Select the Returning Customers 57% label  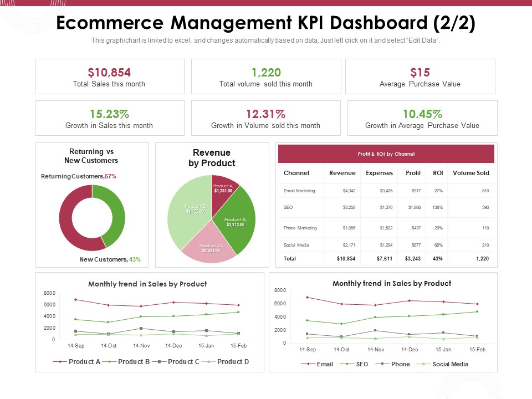click(78, 176)
